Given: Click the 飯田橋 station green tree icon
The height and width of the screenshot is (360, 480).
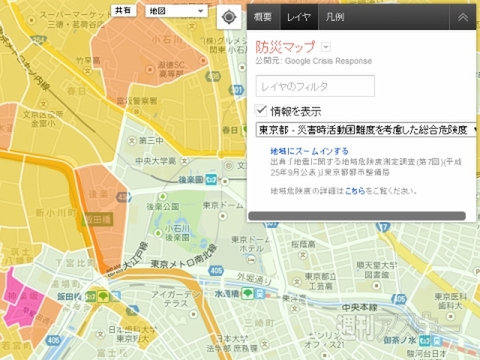Looking at the screenshot, I should tap(103, 296).
